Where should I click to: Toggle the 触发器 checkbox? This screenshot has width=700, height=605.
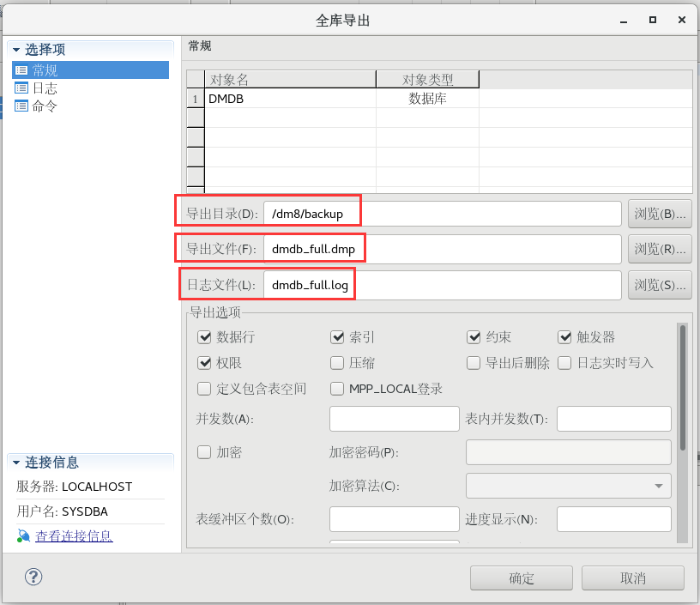tap(564, 336)
